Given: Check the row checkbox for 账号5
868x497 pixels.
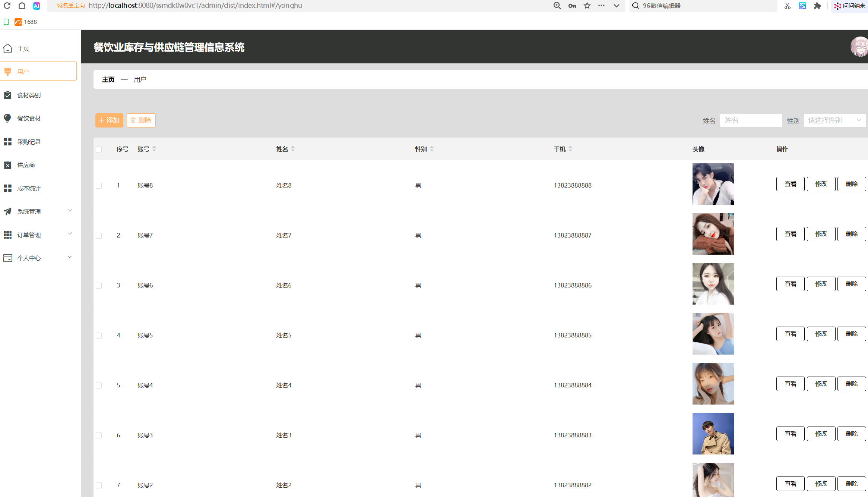Looking at the screenshot, I should 99,336.
